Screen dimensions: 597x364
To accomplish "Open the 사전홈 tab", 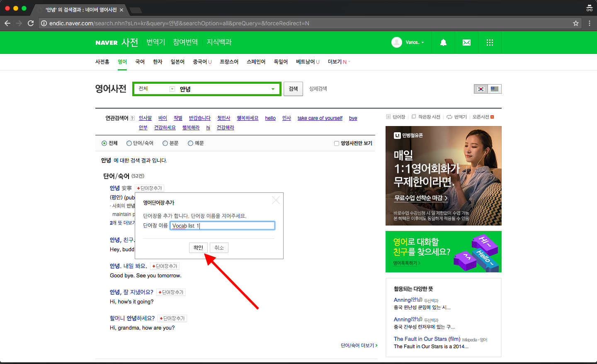I will tap(102, 62).
